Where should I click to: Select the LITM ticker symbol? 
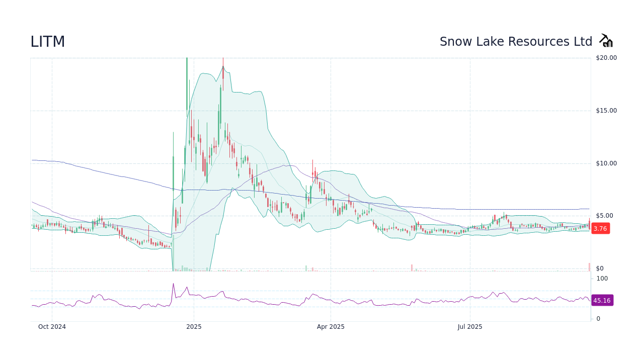[48, 42]
